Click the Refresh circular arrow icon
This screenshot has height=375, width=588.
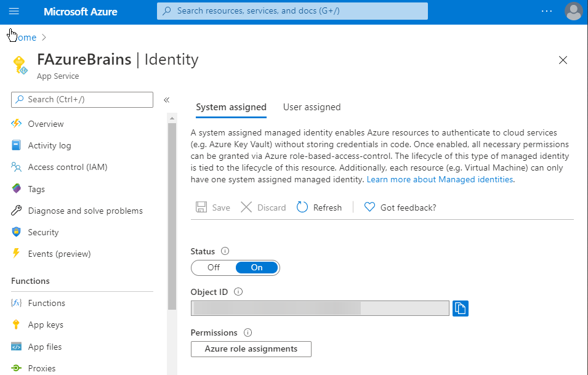(x=302, y=207)
